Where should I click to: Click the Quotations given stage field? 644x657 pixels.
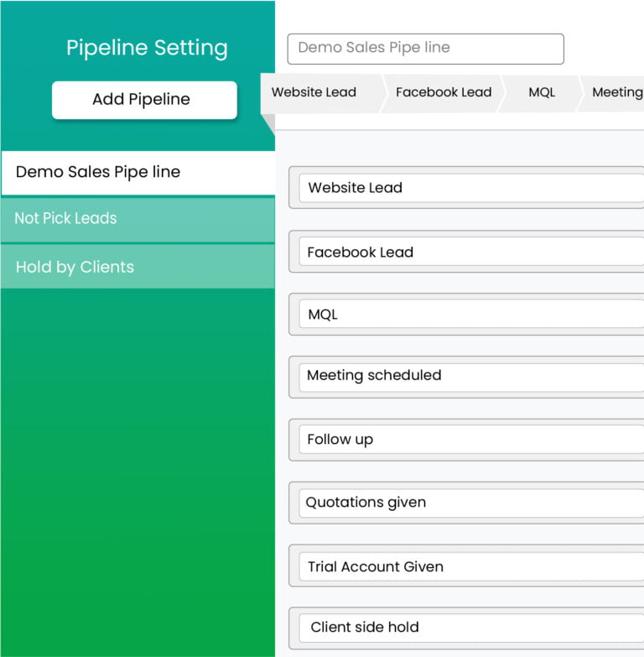point(470,503)
